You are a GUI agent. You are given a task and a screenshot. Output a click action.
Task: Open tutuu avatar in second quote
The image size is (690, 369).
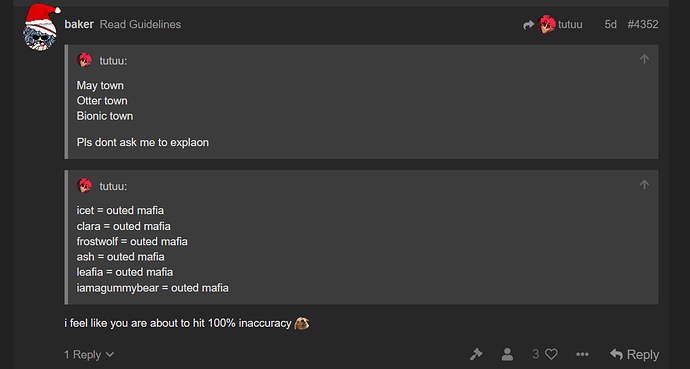(84, 186)
